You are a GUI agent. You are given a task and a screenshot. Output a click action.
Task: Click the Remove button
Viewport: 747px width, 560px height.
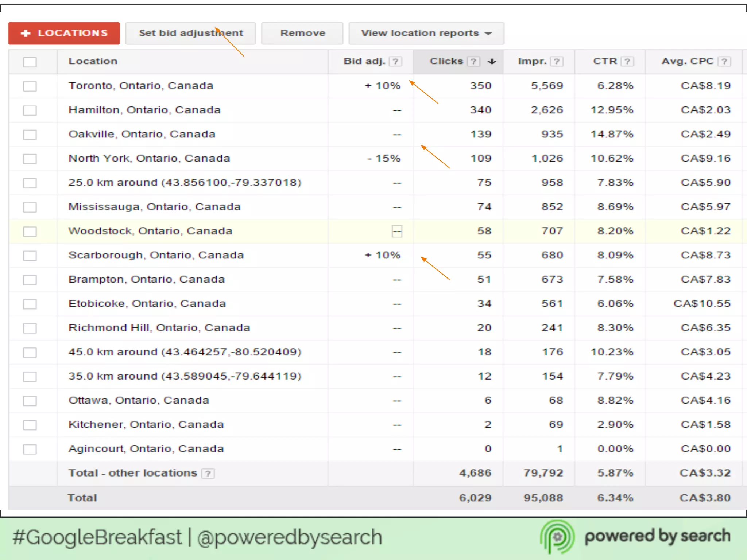(302, 33)
